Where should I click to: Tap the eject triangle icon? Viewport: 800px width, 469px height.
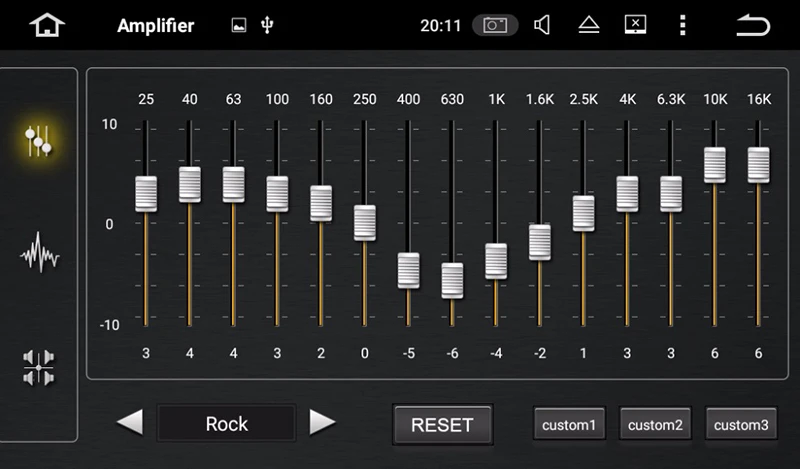tap(589, 25)
